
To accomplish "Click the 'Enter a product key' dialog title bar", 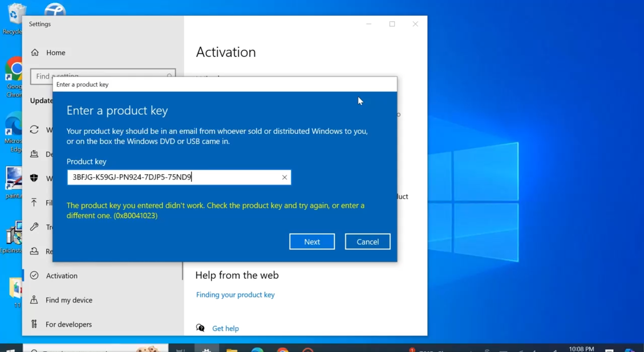I will (x=225, y=84).
